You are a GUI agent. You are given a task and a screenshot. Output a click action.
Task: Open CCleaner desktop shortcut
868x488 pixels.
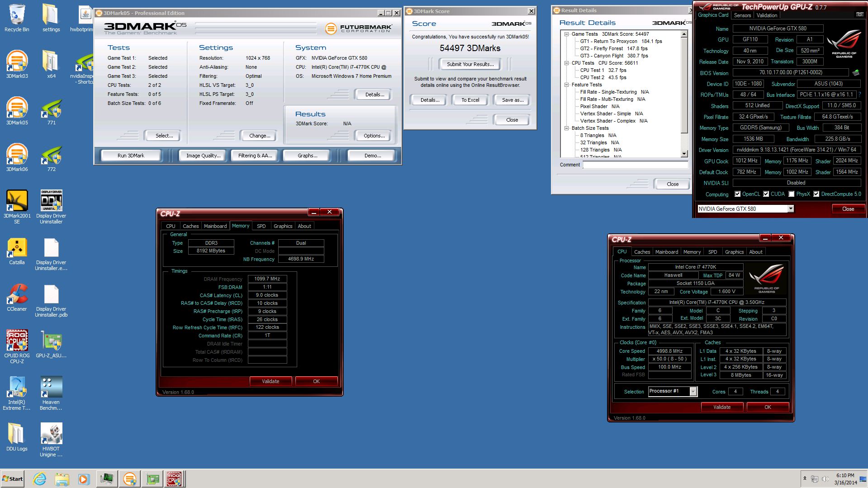coord(17,297)
